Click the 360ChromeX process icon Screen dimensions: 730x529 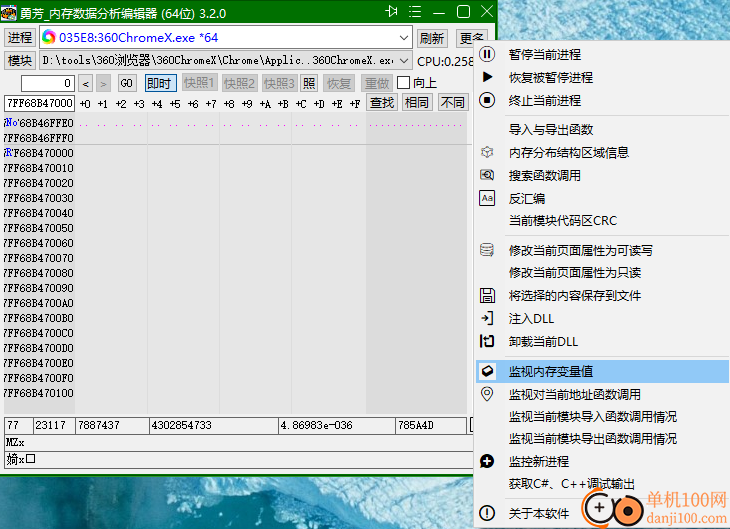click(48, 37)
